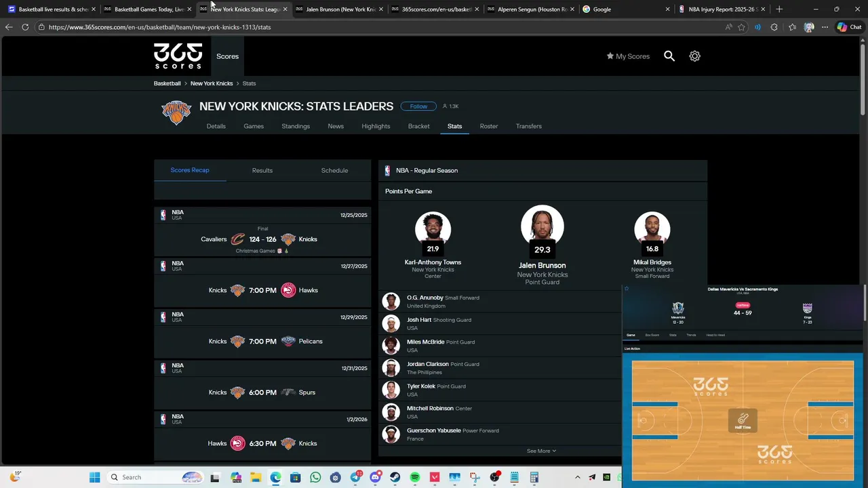Screen dimensions: 868x488
Task: Favorite the Mavericks vs Kings game star
Action: [x=627, y=289]
